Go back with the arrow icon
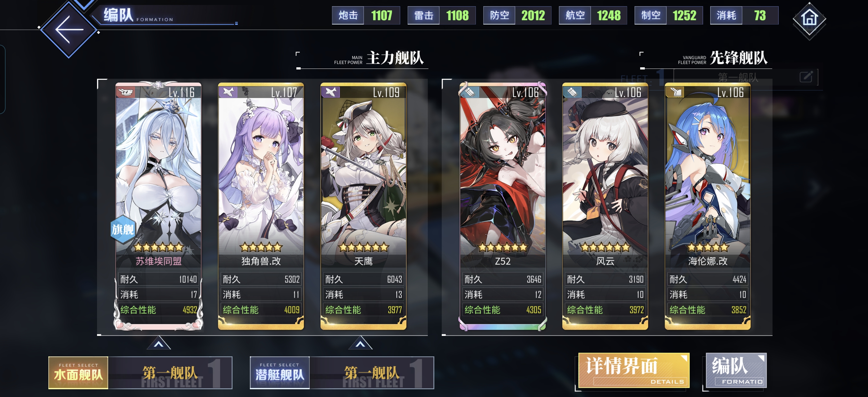The image size is (868, 397). [69, 30]
